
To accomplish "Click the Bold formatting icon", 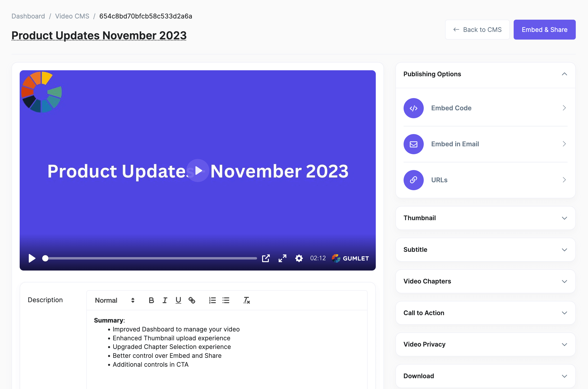I will (151, 300).
